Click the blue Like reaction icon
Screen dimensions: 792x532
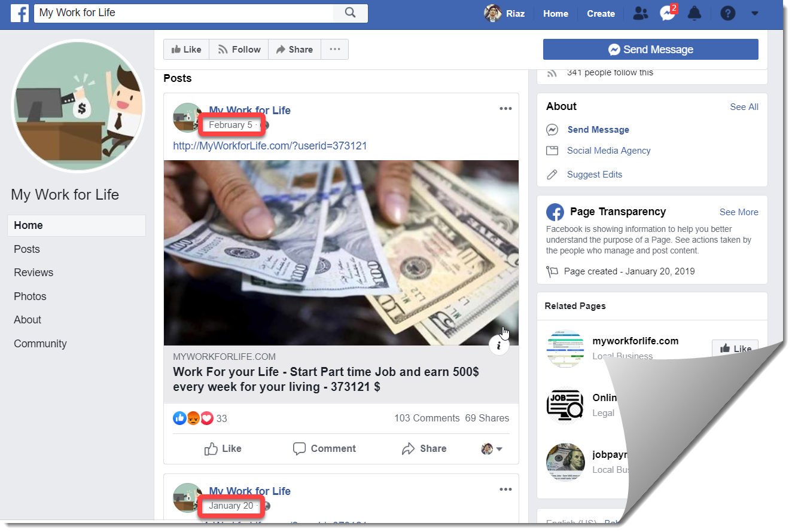[179, 418]
